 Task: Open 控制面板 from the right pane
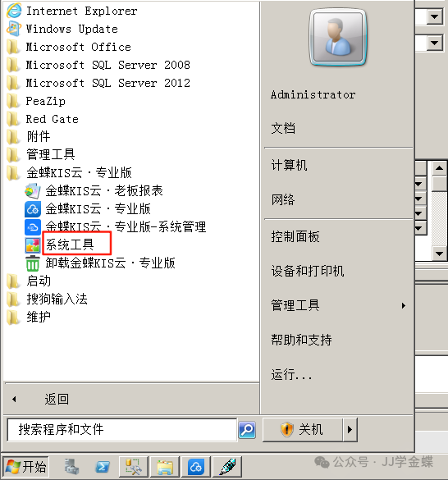[295, 236]
